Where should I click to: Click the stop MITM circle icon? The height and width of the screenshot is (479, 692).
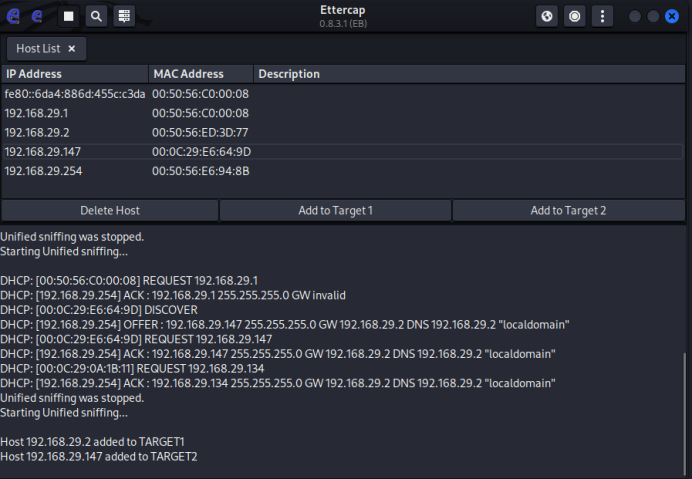pyautogui.click(x=575, y=16)
